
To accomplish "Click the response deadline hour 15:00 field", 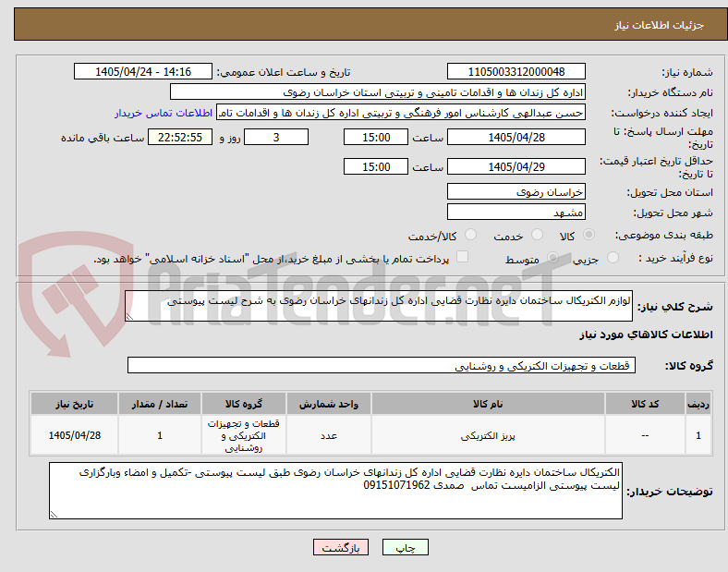I will click(376, 138).
